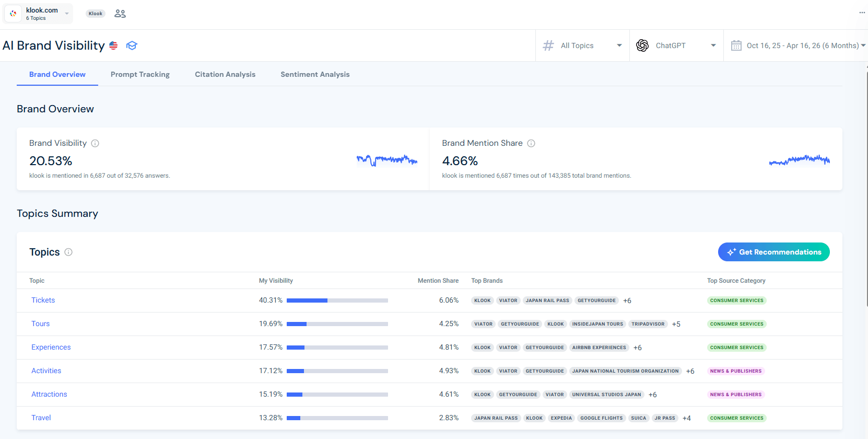Click the US flag country icon

point(113,45)
